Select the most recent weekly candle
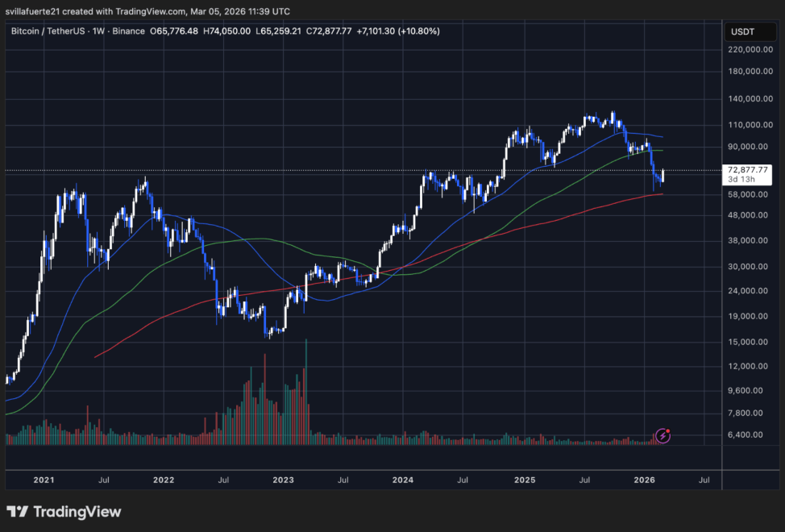 663,175
